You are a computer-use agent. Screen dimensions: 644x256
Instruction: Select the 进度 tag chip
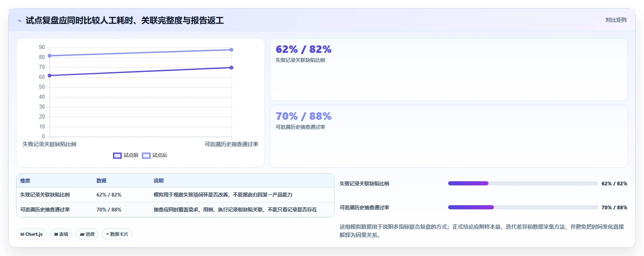tap(87, 234)
